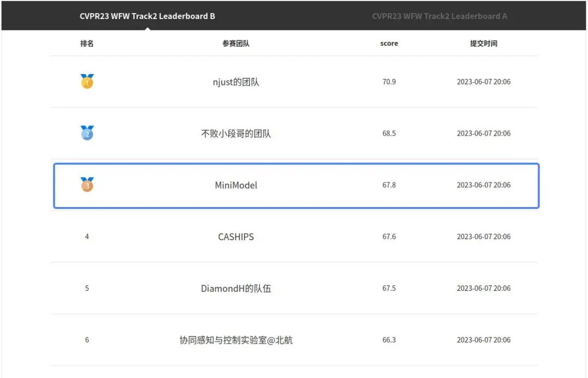Open the 不败小段哥的团队 team entry
This screenshot has height=378, width=588.
(x=236, y=133)
